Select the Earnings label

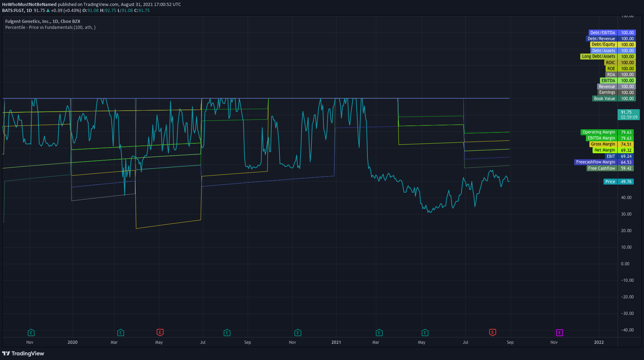coord(607,92)
